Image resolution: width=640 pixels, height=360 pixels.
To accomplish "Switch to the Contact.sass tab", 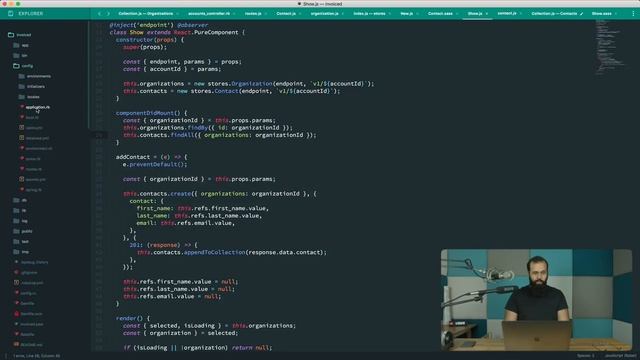I will point(440,13).
